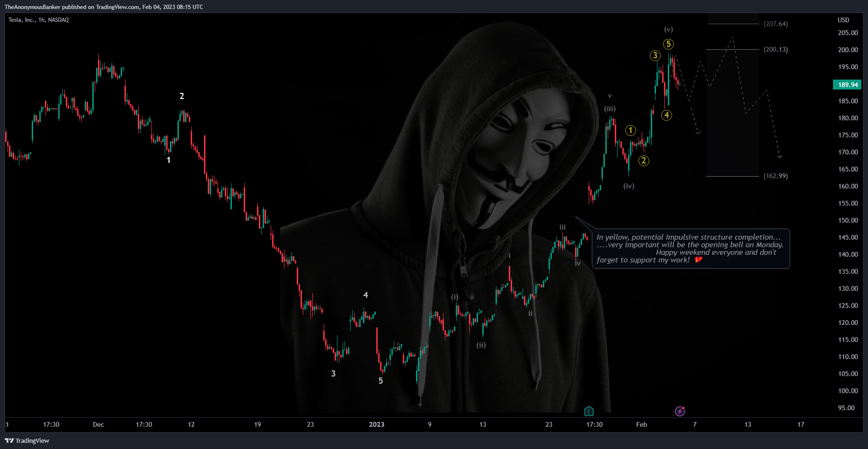Click the 205.00 price axis label
The width and height of the screenshot is (868, 449).
[848, 33]
